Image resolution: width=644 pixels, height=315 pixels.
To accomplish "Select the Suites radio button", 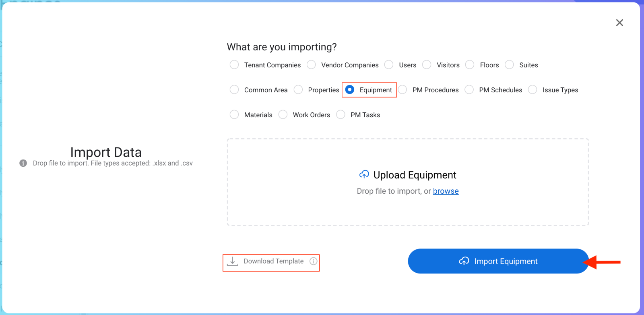I will pos(509,65).
